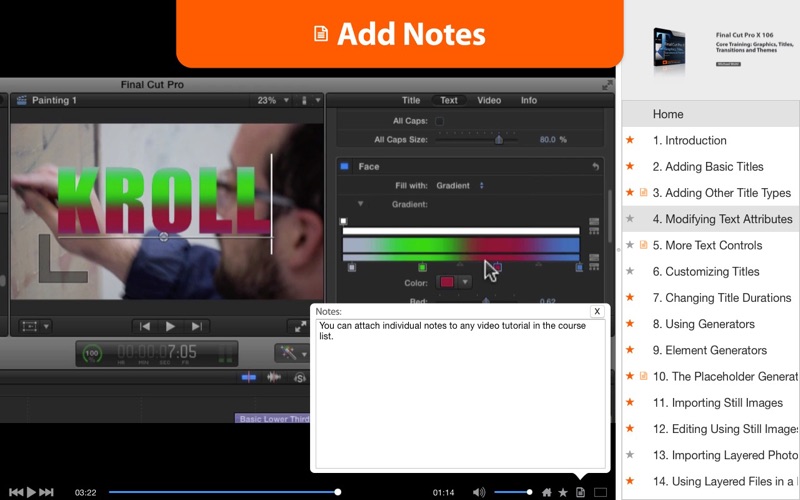The height and width of the screenshot is (500, 800).
Task: Skip to the next tutorial video
Action: tap(46, 492)
